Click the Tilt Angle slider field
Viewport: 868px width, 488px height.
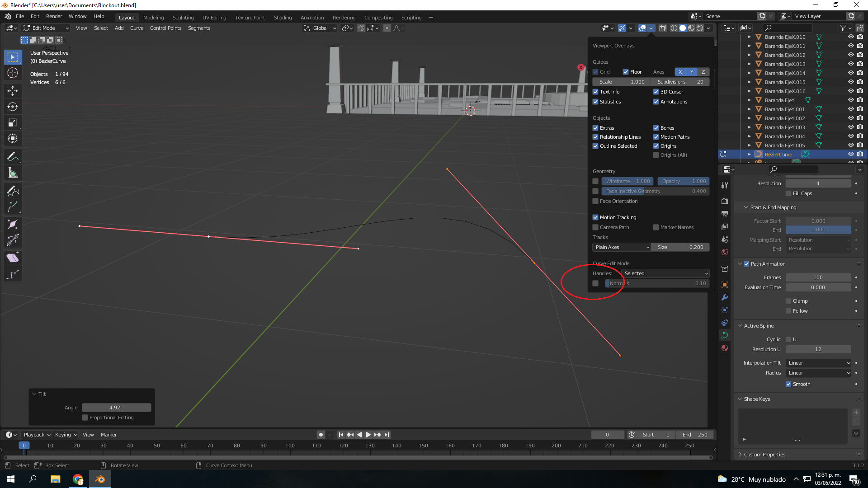click(116, 408)
